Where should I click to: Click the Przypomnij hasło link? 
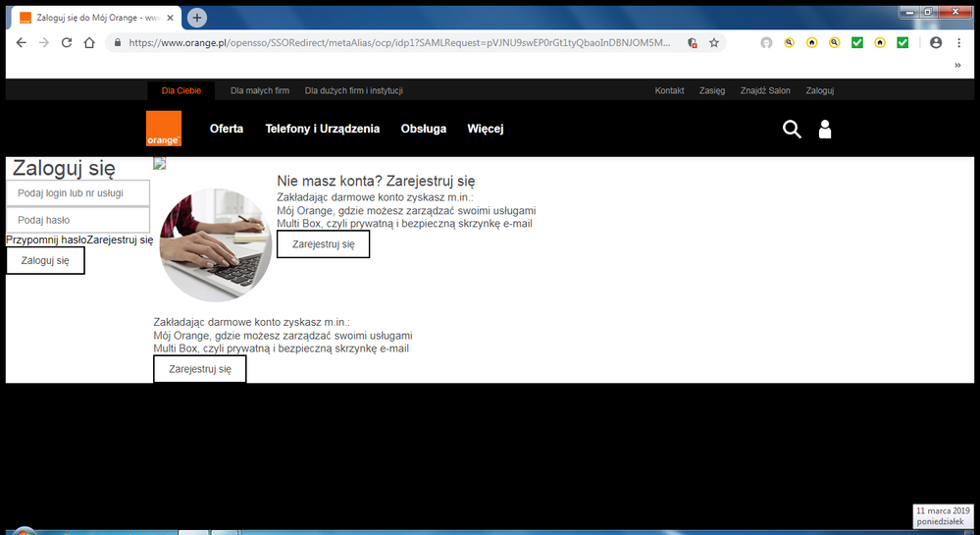(x=46, y=240)
